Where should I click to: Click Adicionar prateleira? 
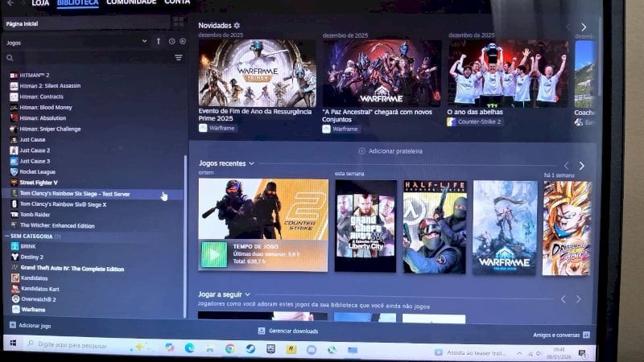[390, 150]
